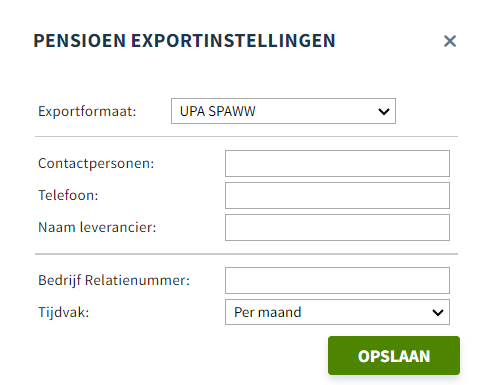Focus the Contactpersonen text field
Viewport: 477px width, 385px height.
pyautogui.click(x=337, y=163)
